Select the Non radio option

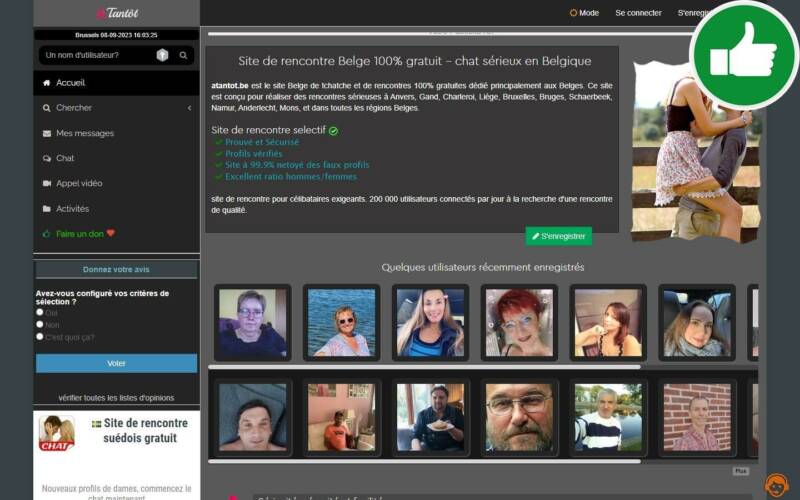40,324
